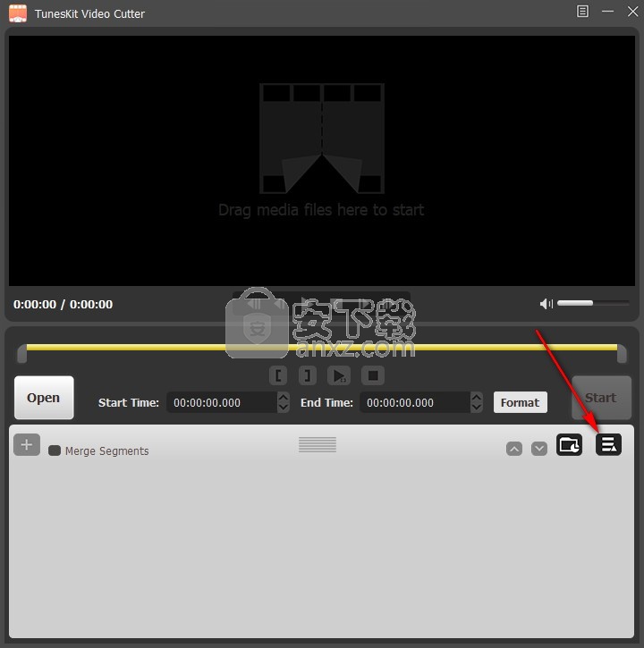Screen dimensions: 644x648
Task: Move segment up with chevron button
Action: [514, 449]
